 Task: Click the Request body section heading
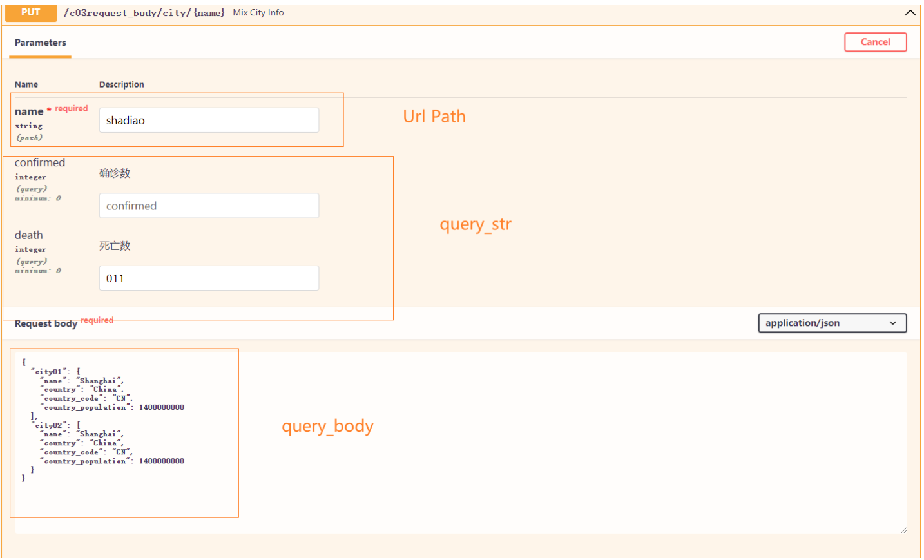click(x=46, y=323)
